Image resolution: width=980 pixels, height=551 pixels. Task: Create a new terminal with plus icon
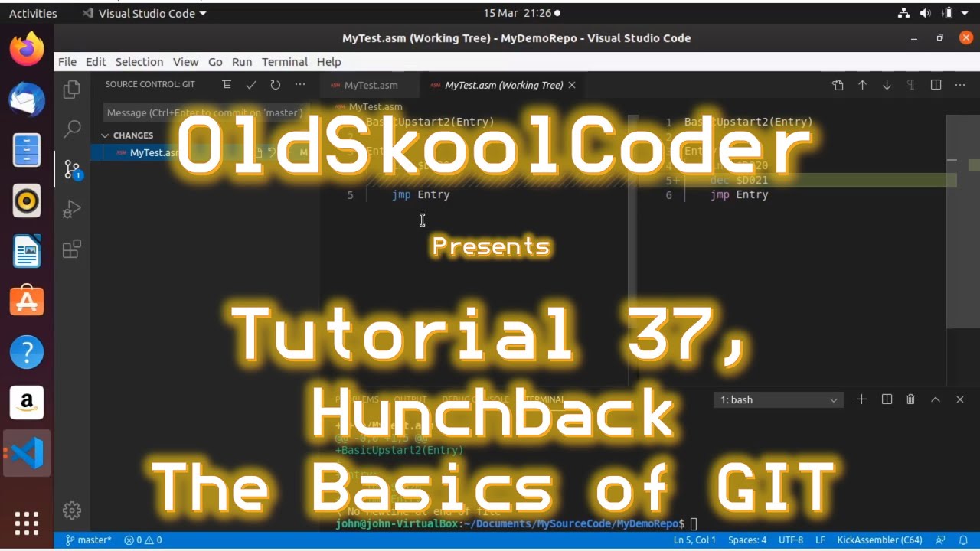point(861,399)
